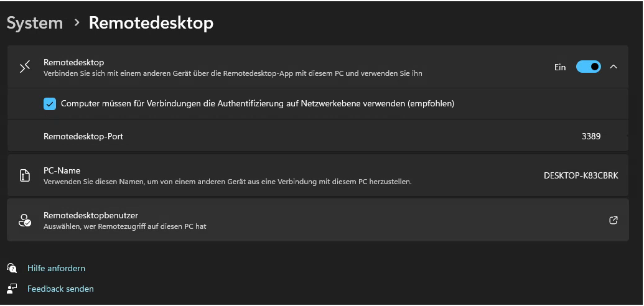Viewport: 644px width, 306px height.
Task: Navigate back to System breadcrumb
Action: click(x=35, y=23)
